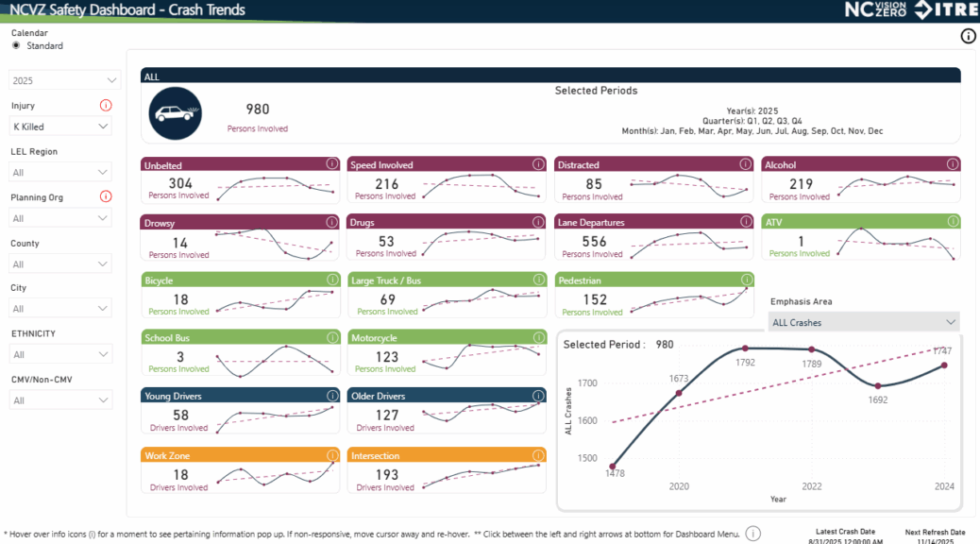This screenshot has height=544, width=980.
Task: Click the Work Zone card title
Action: 167,456
